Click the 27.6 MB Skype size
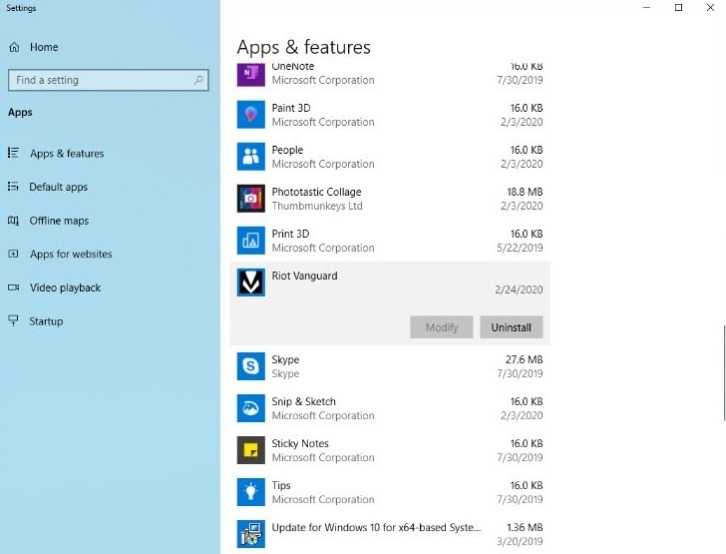726x554 pixels. 524,360
